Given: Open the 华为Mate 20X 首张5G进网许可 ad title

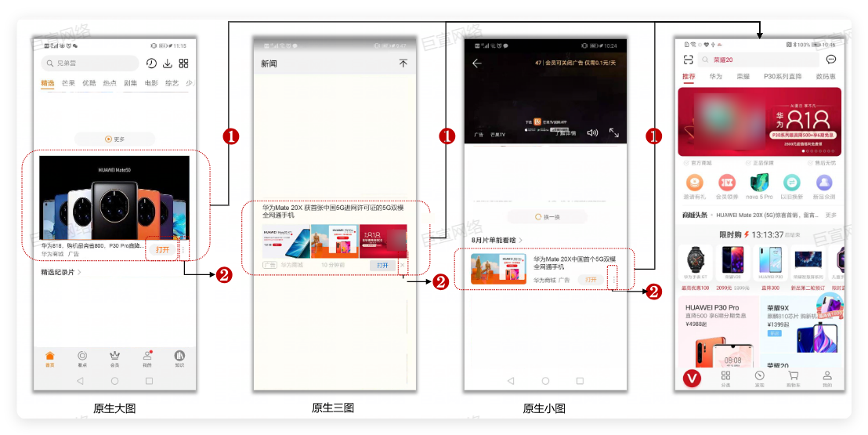Looking at the screenshot, I should [333, 211].
